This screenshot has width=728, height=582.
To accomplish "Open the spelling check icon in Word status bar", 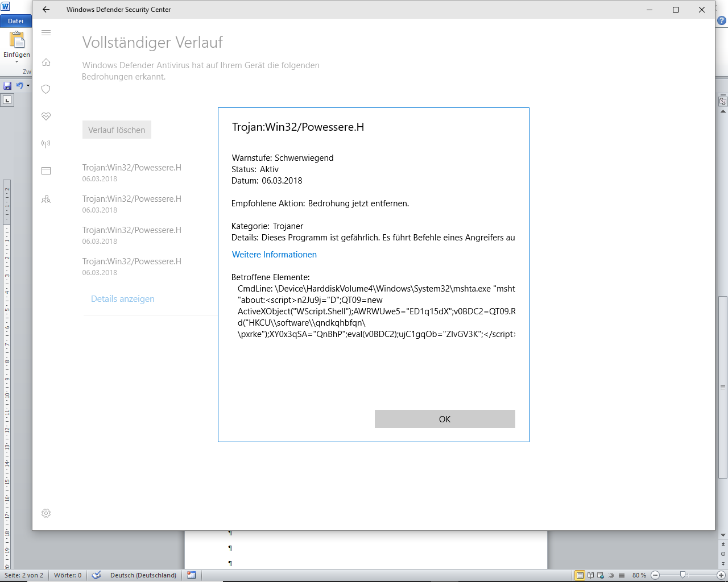I will point(97,575).
